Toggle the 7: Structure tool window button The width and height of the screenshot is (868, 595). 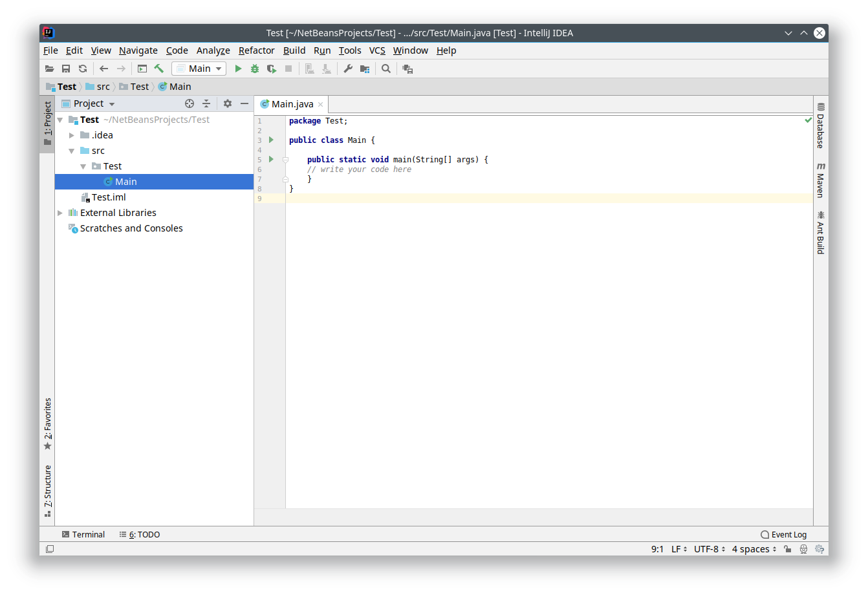(47, 492)
